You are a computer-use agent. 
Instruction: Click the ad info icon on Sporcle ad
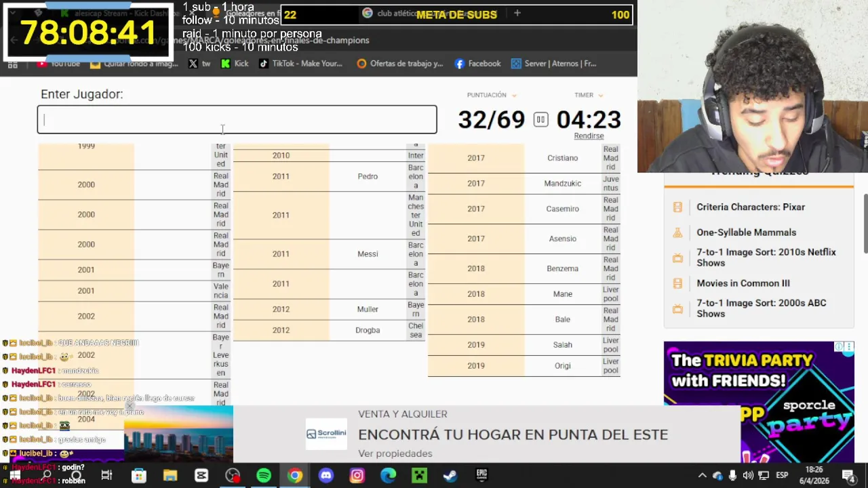pos(840,347)
